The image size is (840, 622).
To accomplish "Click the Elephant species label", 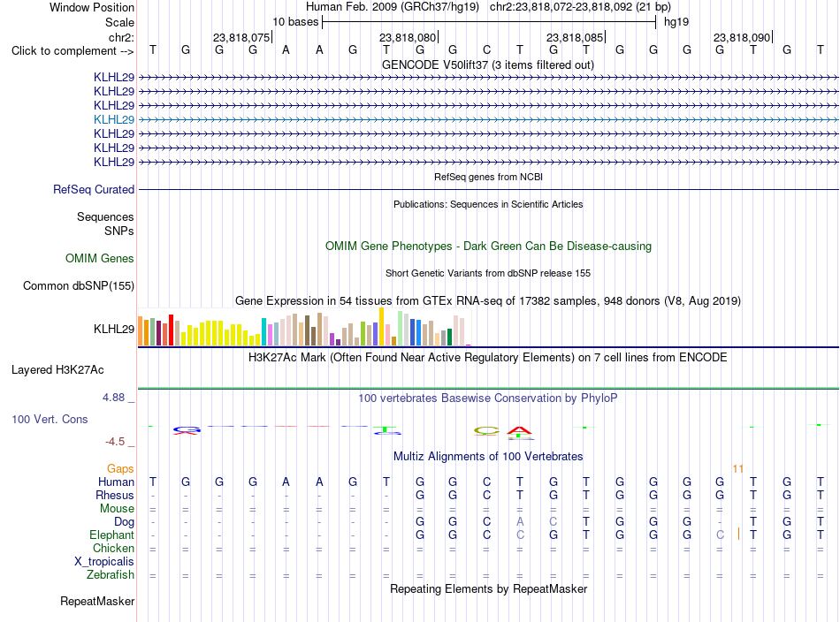I will 112,535.
